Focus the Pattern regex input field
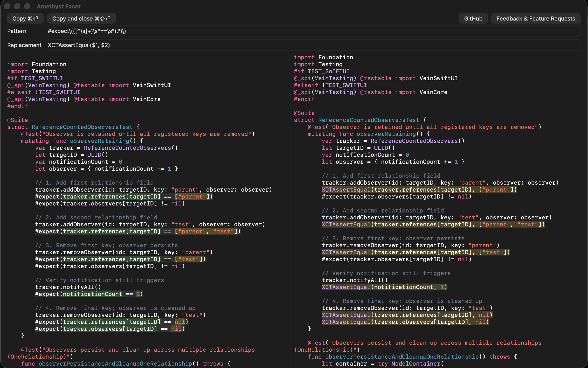The height and width of the screenshot is (368, 588). click(x=313, y=31)
